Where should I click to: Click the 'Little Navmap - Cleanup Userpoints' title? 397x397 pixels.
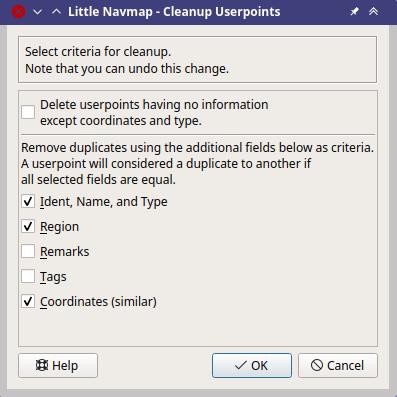click(x=174, y=12)
